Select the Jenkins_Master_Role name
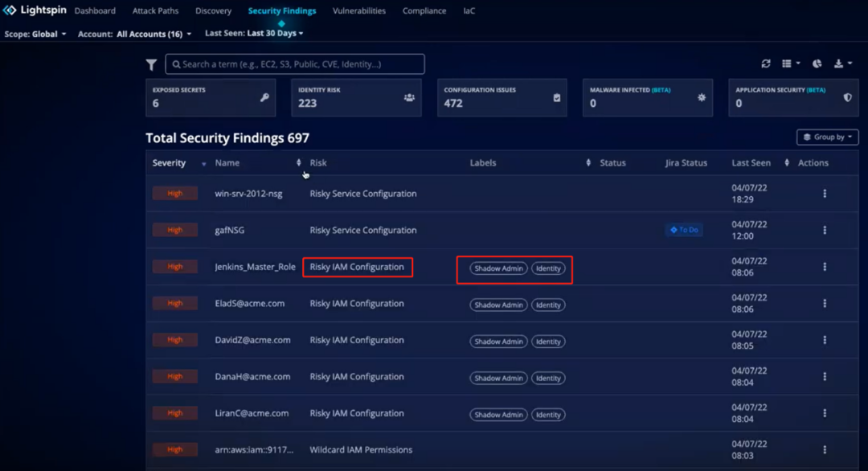The width and height of the screenshot is (868, 471). [x=256, y=267]
